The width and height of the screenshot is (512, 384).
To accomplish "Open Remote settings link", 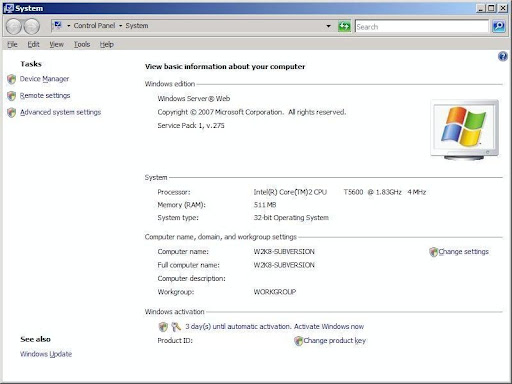I will click(x=45, y=96).
